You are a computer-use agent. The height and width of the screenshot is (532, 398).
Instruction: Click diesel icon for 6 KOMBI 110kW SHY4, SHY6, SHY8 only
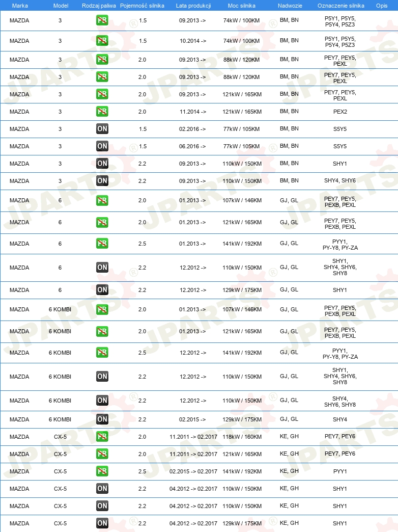(102, 401)
